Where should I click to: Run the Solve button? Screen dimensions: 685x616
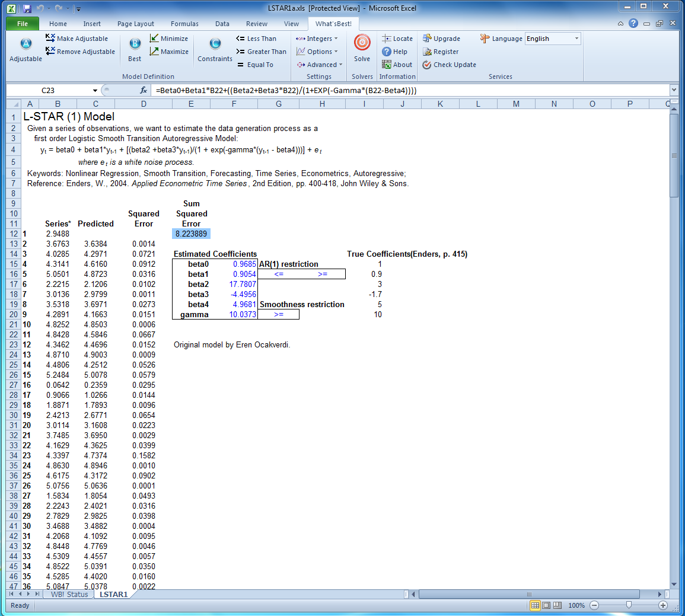coord(362,44)
